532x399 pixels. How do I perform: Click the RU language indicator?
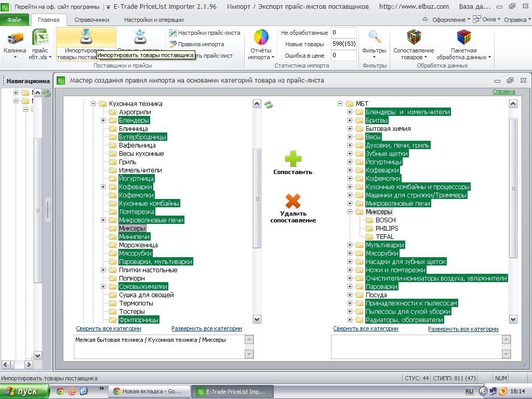[x=469, y=391]
